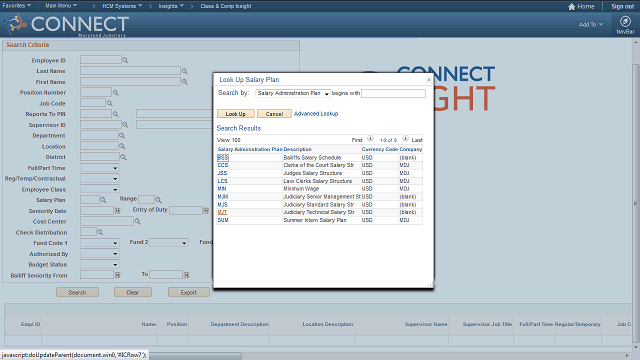
Task: Open District lookup magnifier
Action: (x=123, y=157)
